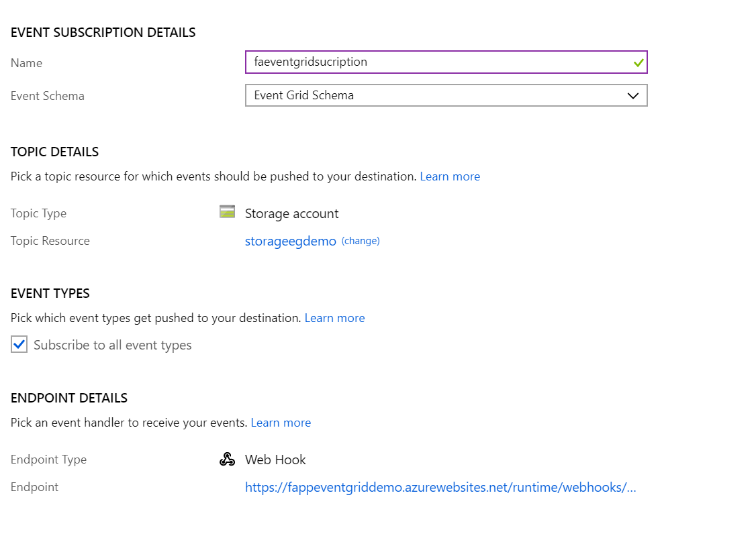Open Learn more link under Endpoint Details

click(x=281, y=423)
